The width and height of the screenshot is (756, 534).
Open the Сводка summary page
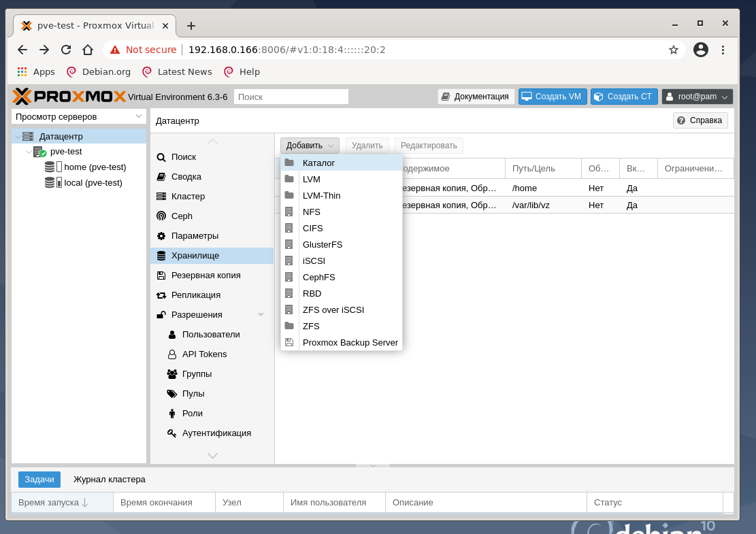(x=212, y=177)
